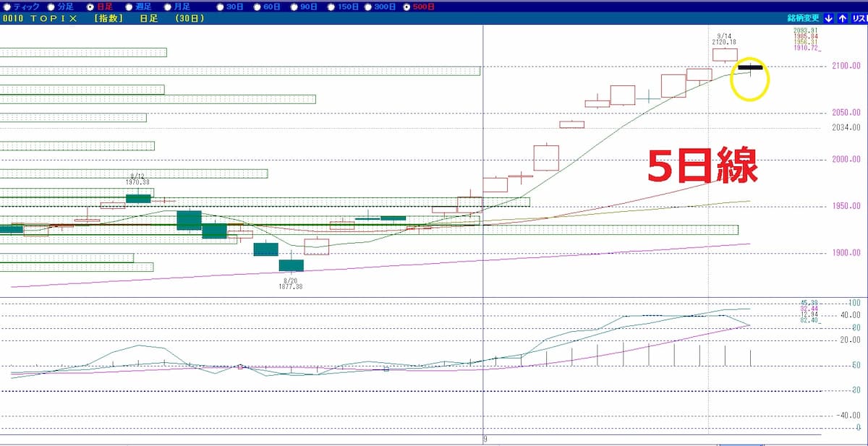Click the red 5日線 annotation text
The height and width of the screenshot is (446, 868).
coord(702,166)
